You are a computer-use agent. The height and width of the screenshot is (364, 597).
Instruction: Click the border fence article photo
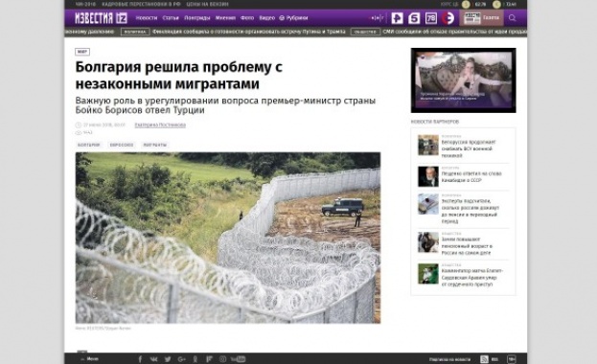[228, 238]
